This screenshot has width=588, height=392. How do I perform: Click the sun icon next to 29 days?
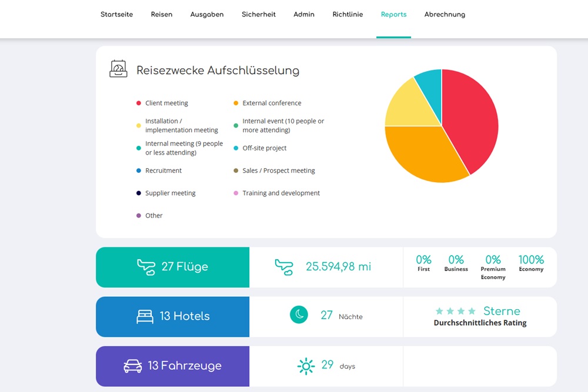pyautogui.click(x=306, y=365)
